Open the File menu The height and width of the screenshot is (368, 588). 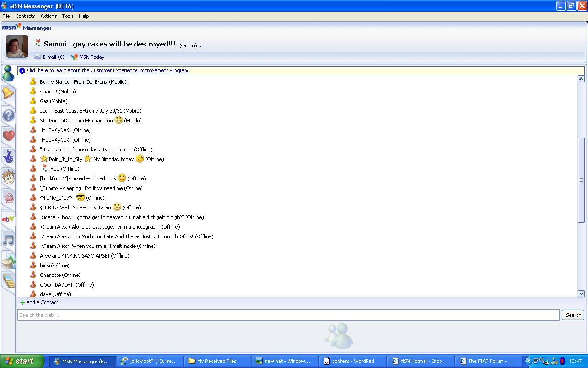(6, 16)
